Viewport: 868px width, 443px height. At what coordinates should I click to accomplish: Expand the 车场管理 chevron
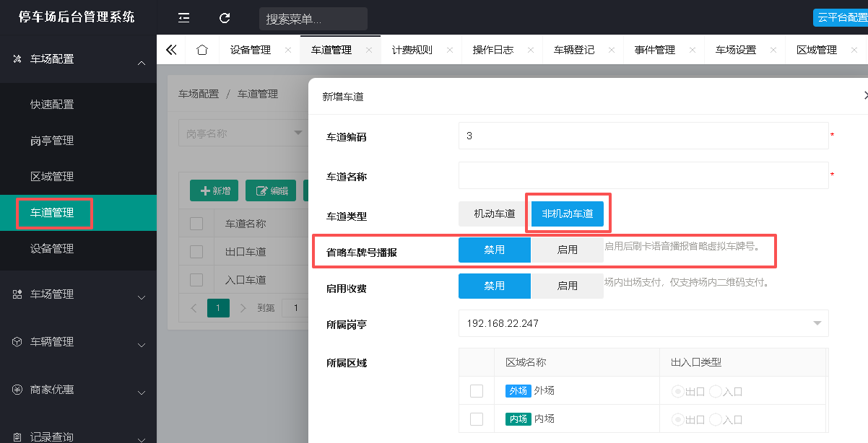coord(142,297)
